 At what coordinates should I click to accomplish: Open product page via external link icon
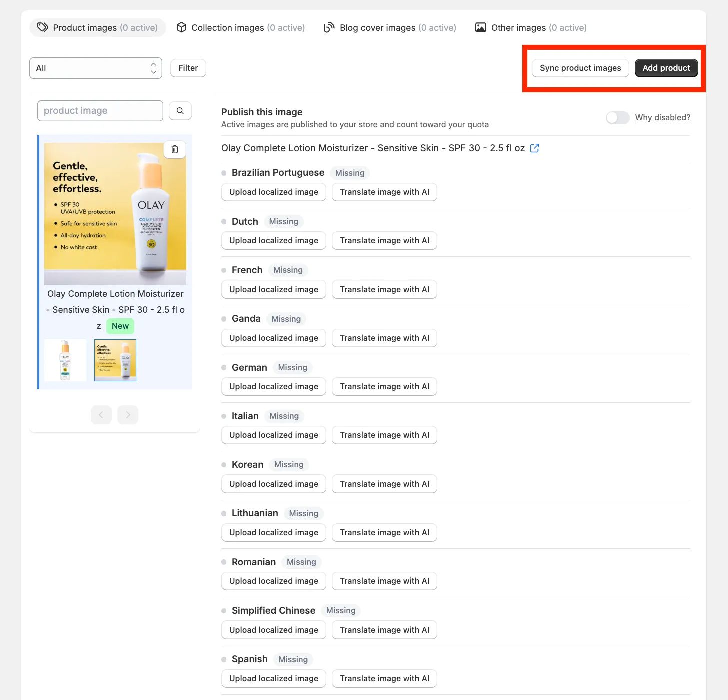[534, 148]
